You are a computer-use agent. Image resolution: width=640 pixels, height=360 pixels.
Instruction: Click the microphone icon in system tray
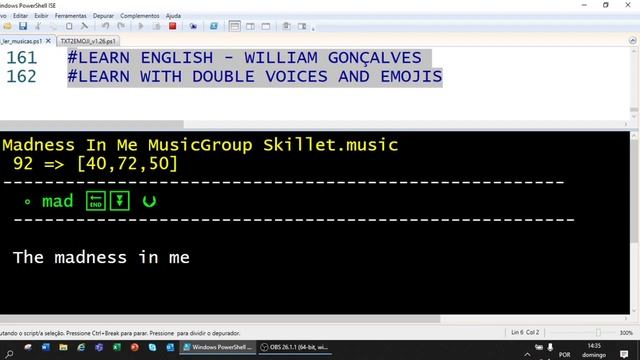coord(550,347)
